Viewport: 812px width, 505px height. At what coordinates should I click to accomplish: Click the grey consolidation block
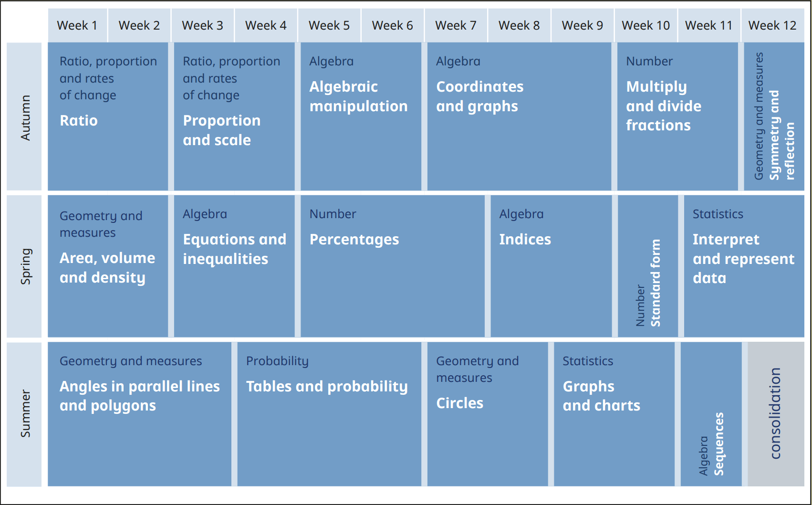click(776, 413)
